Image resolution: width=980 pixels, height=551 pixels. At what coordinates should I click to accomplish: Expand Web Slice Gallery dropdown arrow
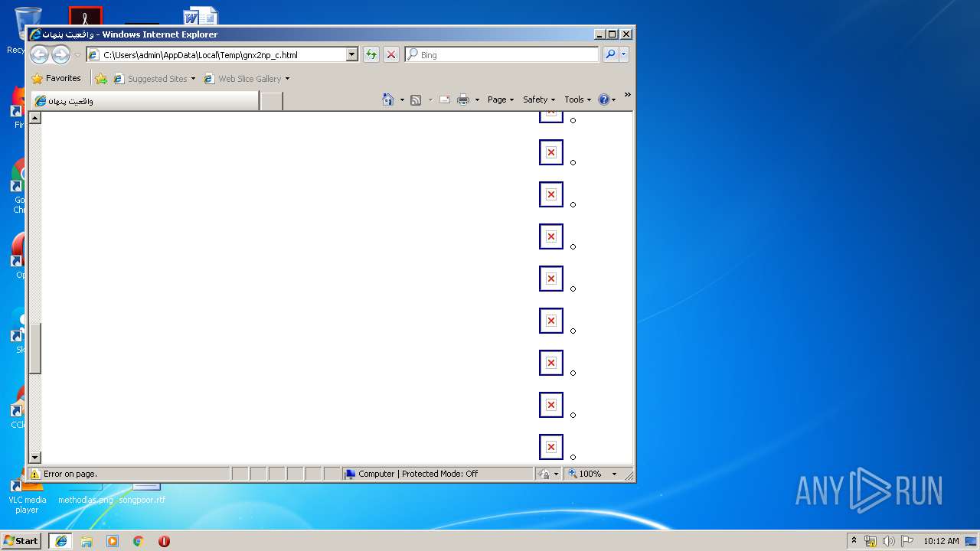point(288,78)
